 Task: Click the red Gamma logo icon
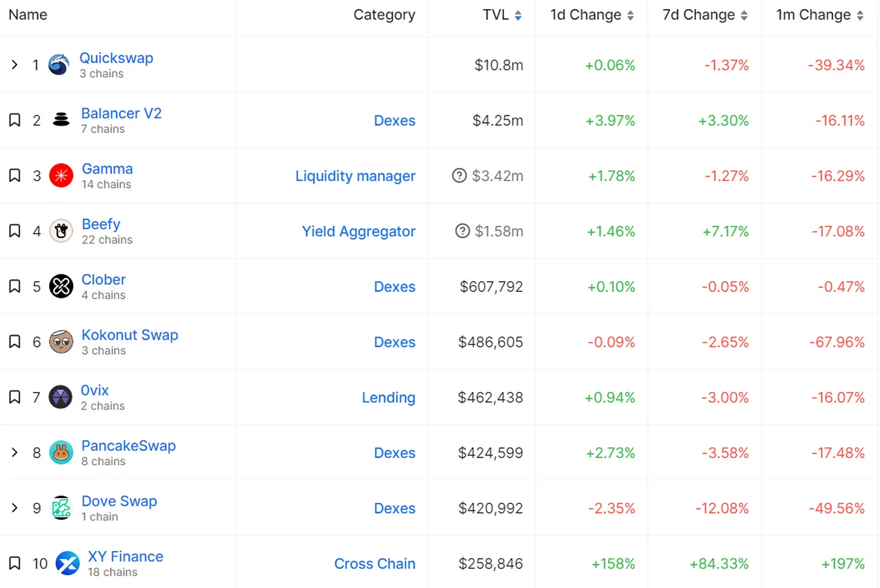[61, 176]
